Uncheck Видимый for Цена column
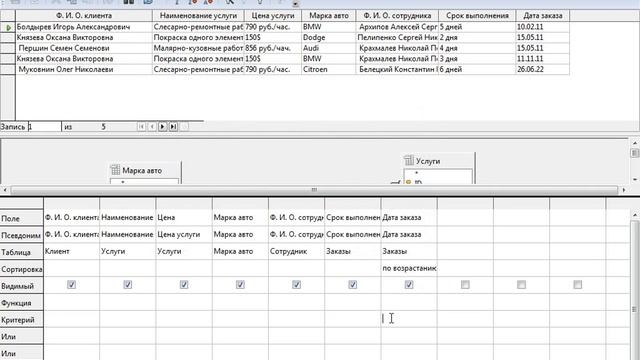640x360 pixels. pos(184,284)
